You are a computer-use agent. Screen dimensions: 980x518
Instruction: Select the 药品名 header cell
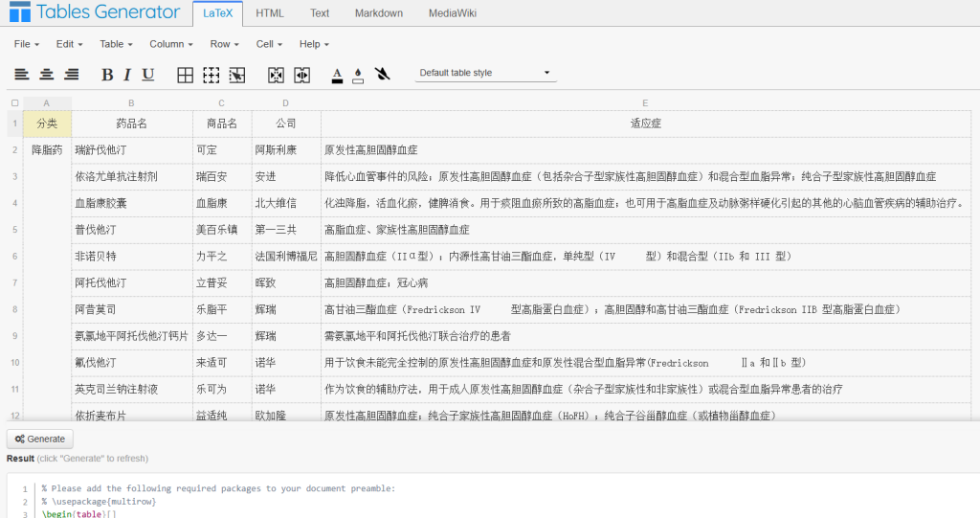132,124
